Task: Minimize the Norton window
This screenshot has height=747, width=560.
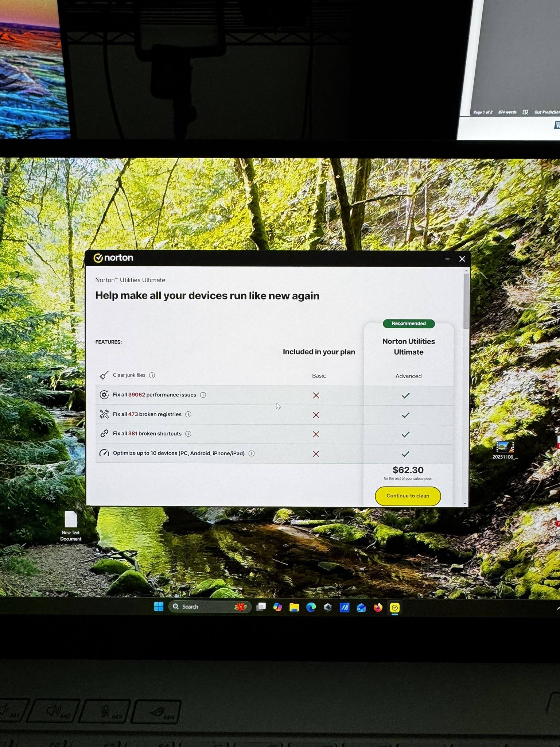Action: [447, 259]
